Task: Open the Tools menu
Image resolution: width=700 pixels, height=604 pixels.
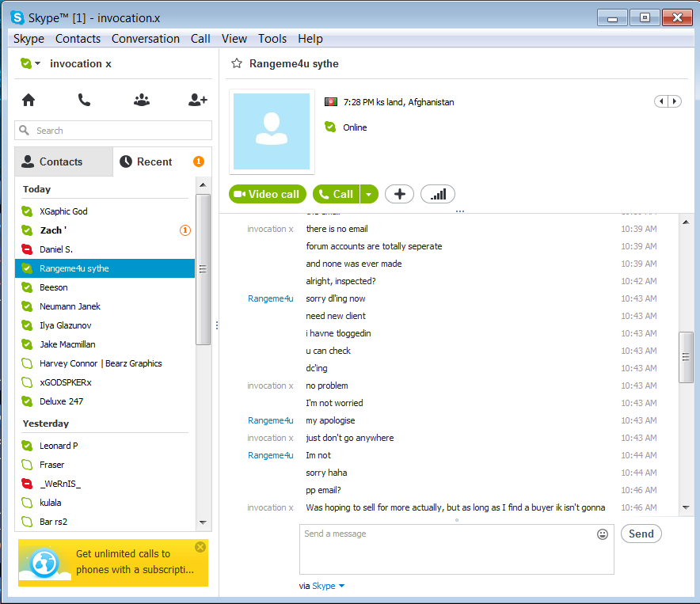Action: pos(272,39)
